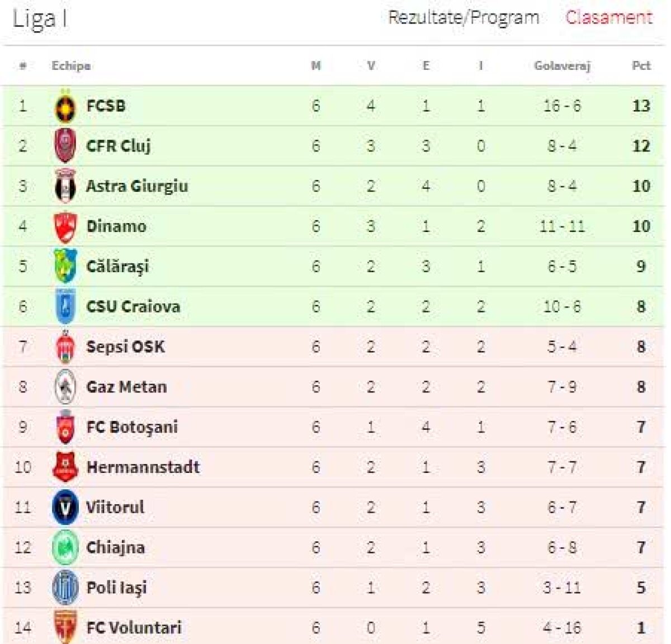Click the Călăraşi team badge
Viewport: 671px width, 644px height.
(66, 266)
